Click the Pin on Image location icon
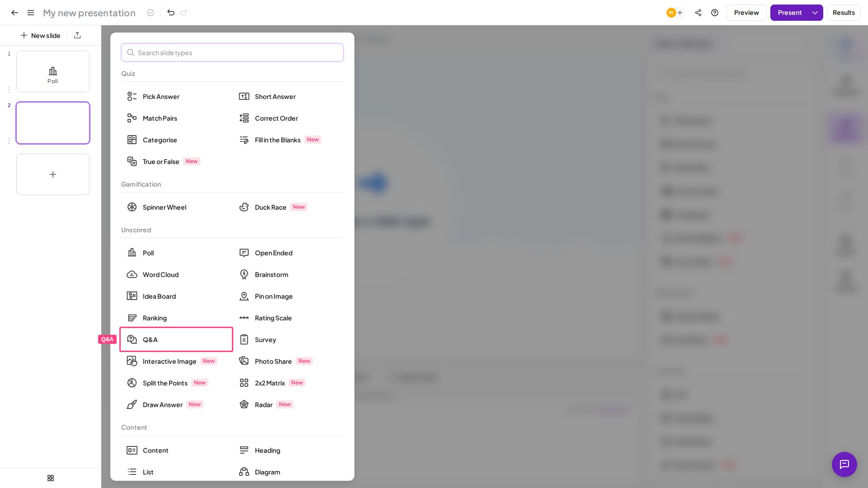Screen dimensions: 868x488 coord(244,296)
